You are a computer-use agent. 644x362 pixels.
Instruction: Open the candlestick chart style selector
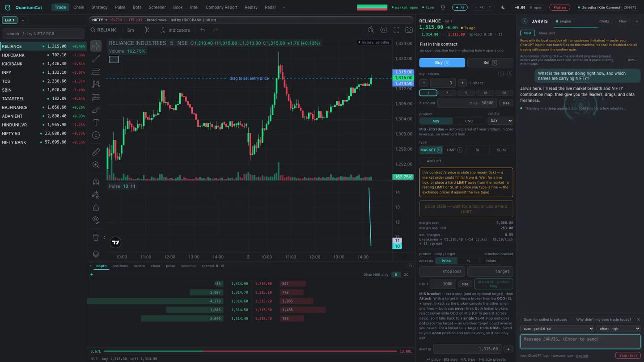click(147, 30)
